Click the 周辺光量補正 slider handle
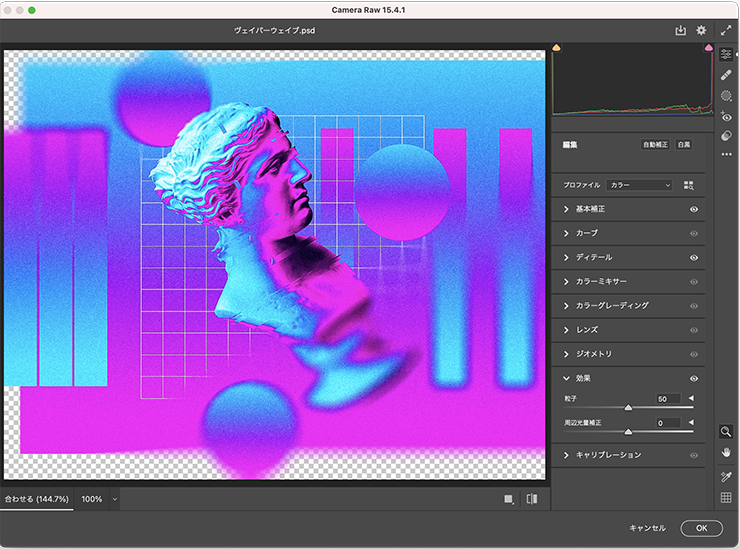This screenshot has width=740, height=549. pyautogui.click(x=628, y=431)
